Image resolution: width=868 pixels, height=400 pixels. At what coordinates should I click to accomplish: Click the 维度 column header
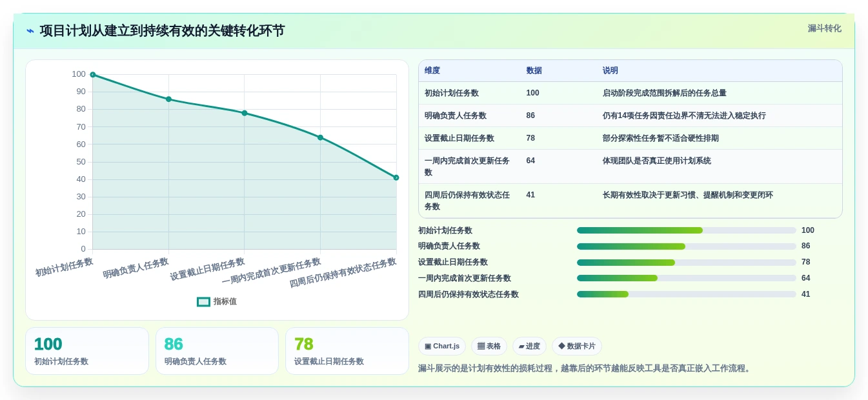pos(432,71)
